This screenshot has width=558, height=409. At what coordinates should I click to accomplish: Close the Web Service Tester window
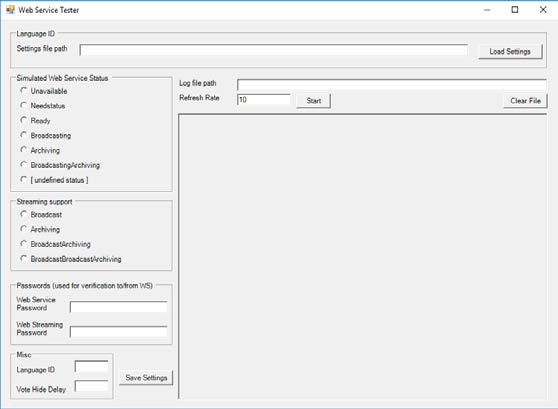543,10
